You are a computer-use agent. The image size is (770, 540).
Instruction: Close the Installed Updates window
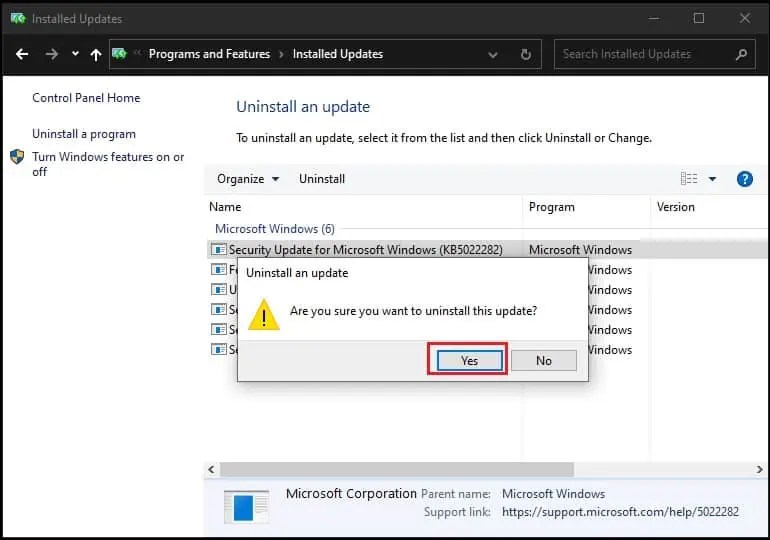[744, 18]
